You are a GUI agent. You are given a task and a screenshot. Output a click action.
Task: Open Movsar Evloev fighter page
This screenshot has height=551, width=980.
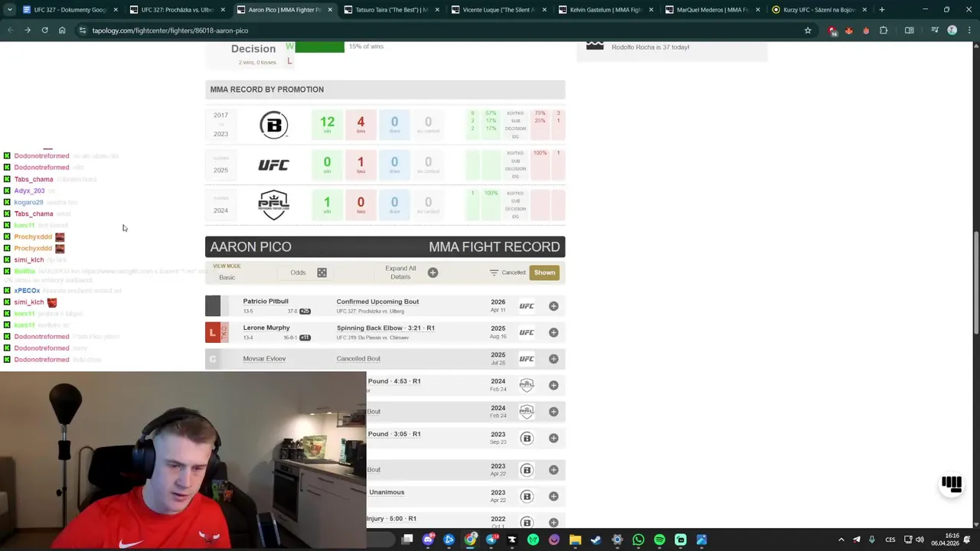[264, 358]
